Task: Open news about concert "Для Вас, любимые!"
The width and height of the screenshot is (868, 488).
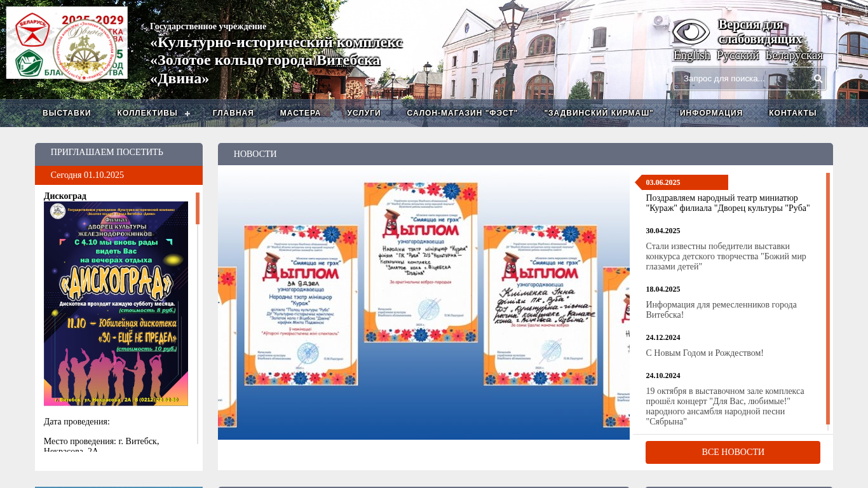Action: coord(725,406)
